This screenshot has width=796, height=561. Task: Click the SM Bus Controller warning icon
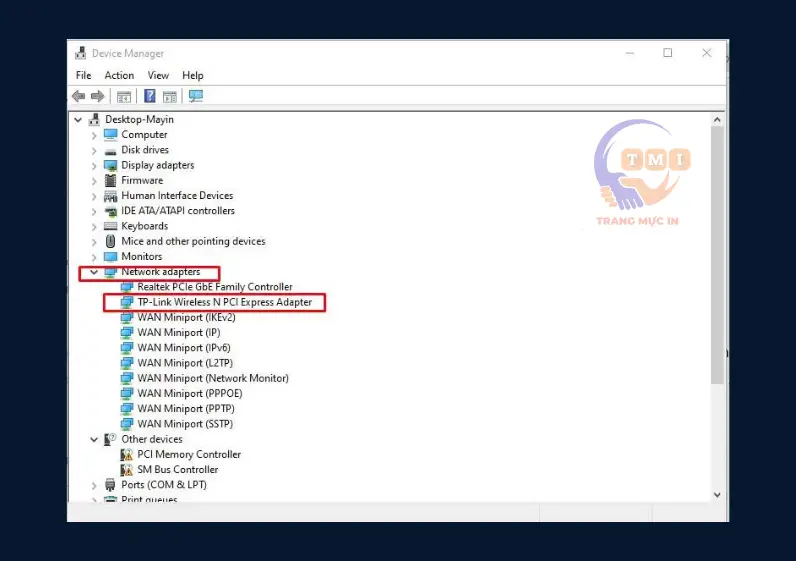[127, 470]
